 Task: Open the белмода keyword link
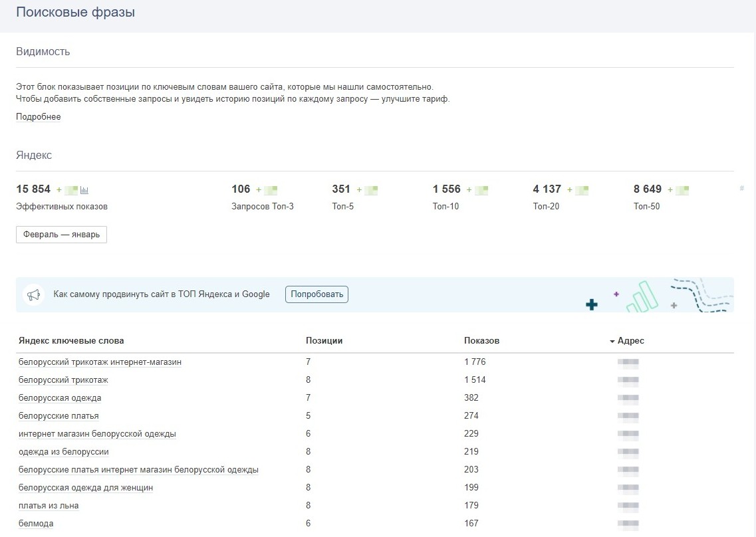(x=36, y=524)
